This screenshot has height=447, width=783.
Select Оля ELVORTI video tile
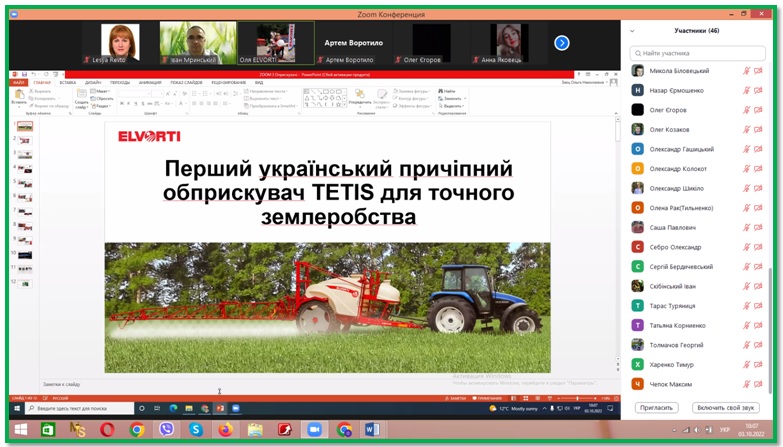pyautogui.click(x=276, y=43)
